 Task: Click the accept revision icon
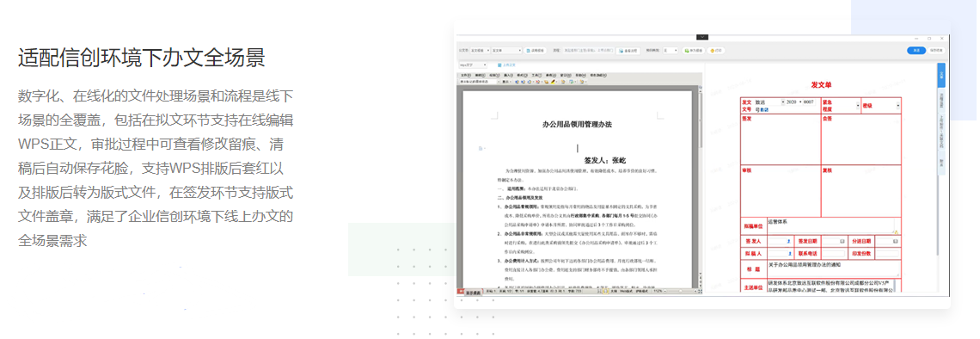pos(530,82)
